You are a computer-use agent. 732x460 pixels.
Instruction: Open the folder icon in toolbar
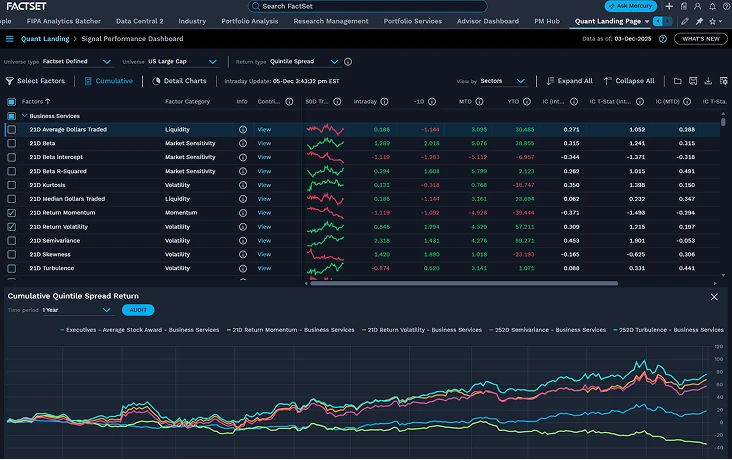click(677, 81)
